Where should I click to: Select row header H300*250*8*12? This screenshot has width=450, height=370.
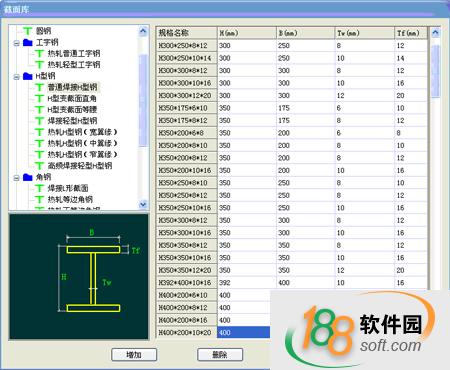(x=186, y=45)
